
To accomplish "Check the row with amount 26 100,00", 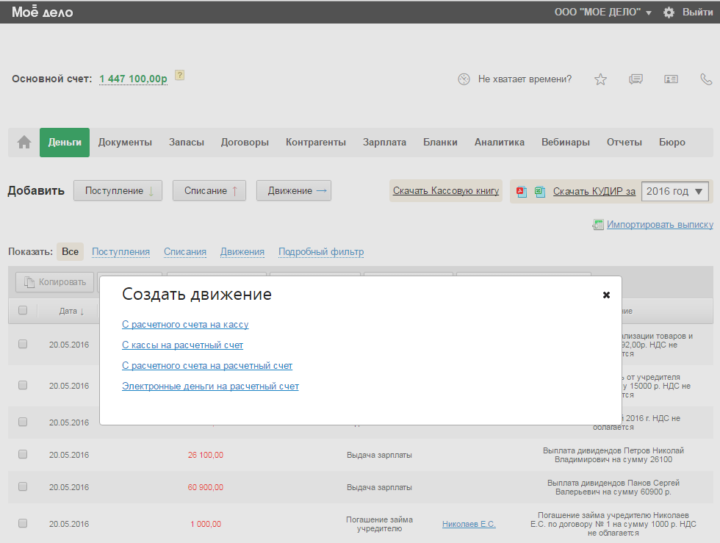I will 22,454.
